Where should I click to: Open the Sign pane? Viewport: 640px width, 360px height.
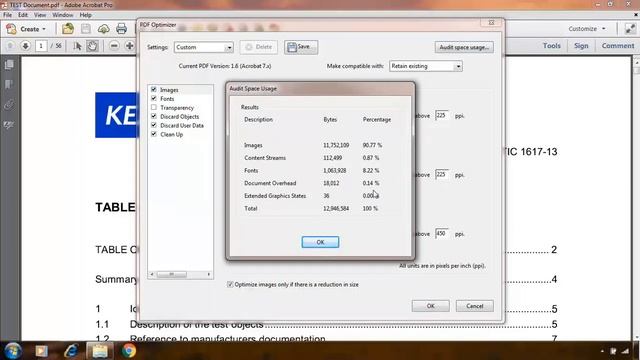[x=581, y=46]
